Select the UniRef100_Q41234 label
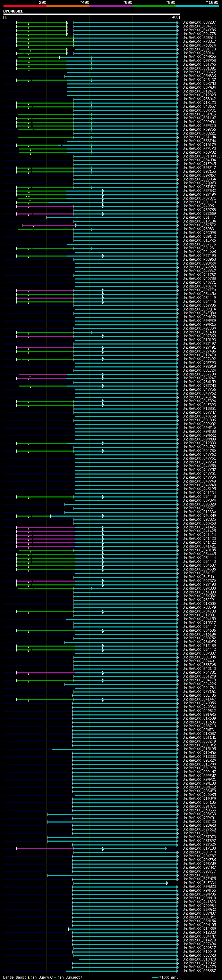Screen dimensions: 222x980 click(x=199, y=493)
